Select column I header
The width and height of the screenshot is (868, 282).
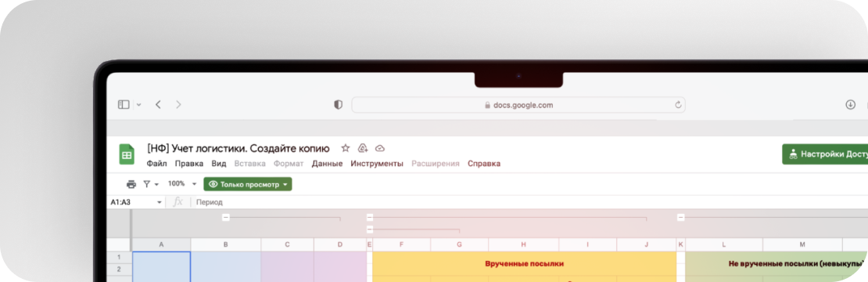588,244
